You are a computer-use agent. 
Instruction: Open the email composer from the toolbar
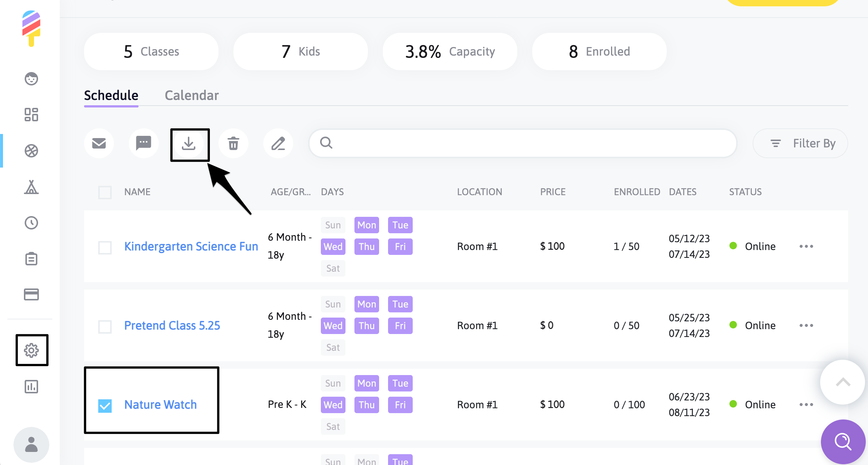99,143
